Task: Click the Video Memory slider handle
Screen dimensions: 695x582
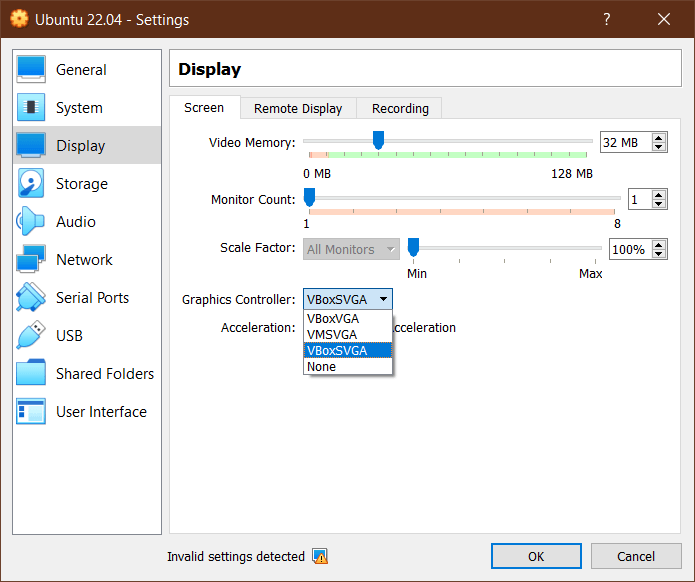Action: tap(378, 140)
